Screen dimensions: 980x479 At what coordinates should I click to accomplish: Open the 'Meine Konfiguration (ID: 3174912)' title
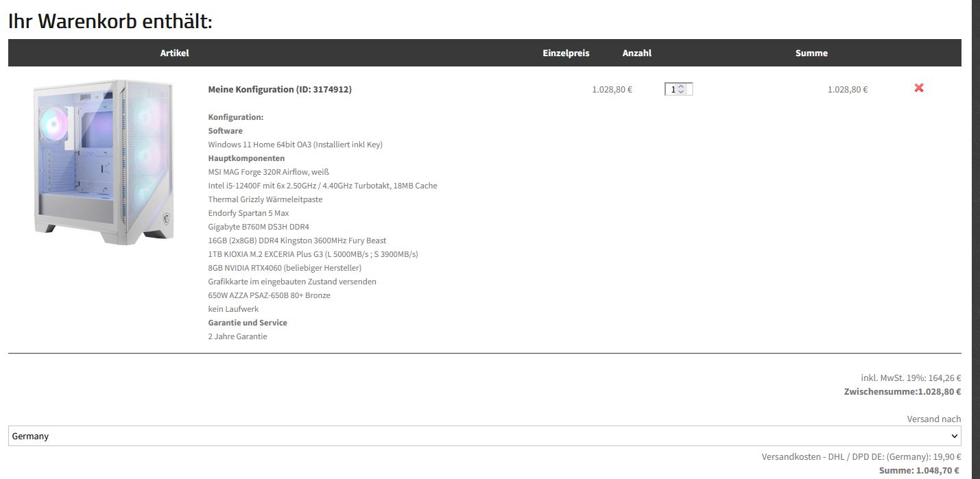point(280,89)
